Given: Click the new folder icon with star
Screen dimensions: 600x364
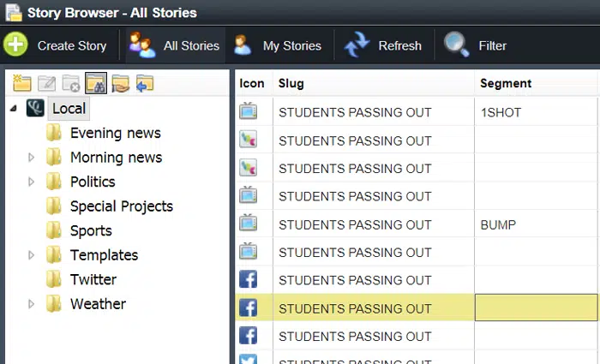Looking at the screenshot, I should [x=21, y=83].
